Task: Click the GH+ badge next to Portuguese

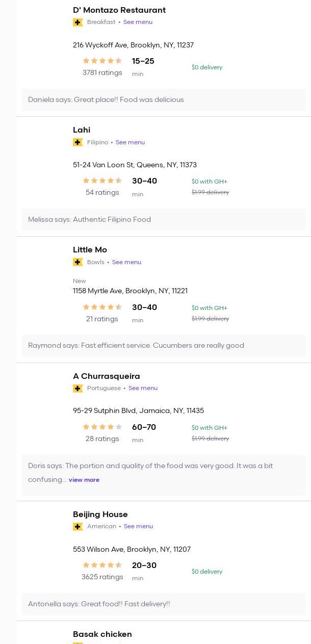Action: [77, 389]
